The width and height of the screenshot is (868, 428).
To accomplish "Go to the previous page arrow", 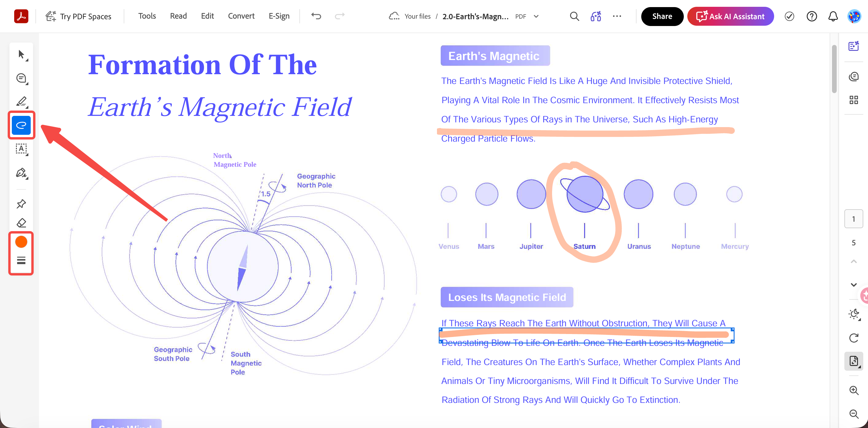I will pos(854,261).
